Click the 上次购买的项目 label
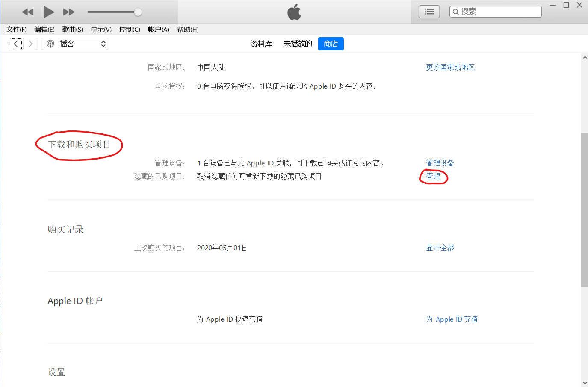The height and width of the screenshot is (387, 588). (x=160, y=248)
